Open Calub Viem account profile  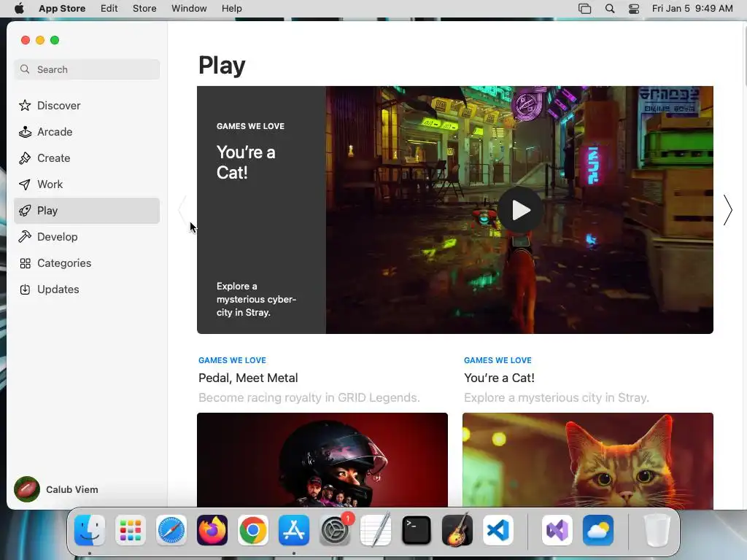pyautogui.click(x=56, y=489)
